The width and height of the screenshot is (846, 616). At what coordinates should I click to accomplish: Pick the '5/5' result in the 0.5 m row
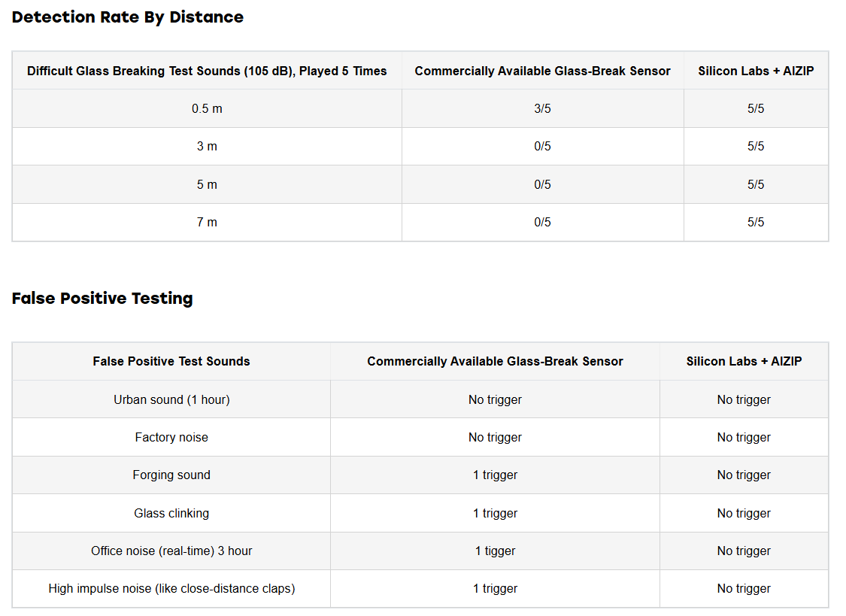(756, 108)
